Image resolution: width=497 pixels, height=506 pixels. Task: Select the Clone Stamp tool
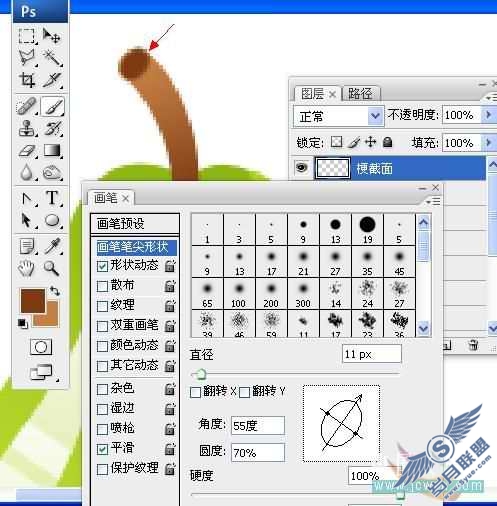[27, 129]
